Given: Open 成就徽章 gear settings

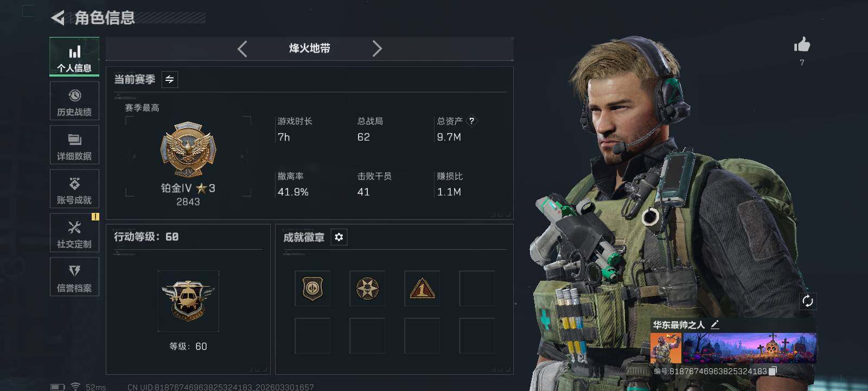Looking at the screenshot, I should tap(339, 237).
